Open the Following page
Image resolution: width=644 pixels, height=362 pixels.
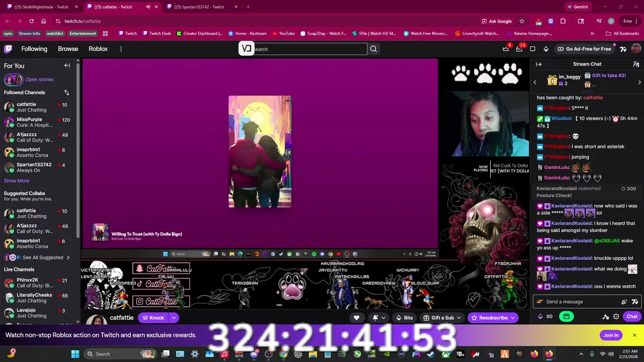(34, 49)
